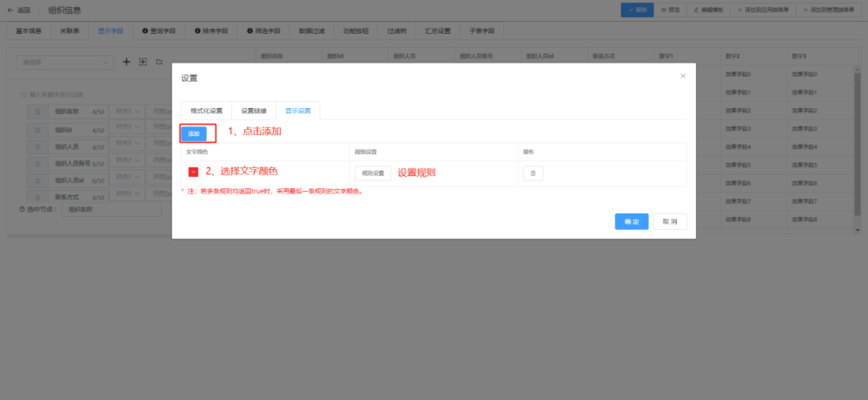Open the red text color swatch

[193, 173]
